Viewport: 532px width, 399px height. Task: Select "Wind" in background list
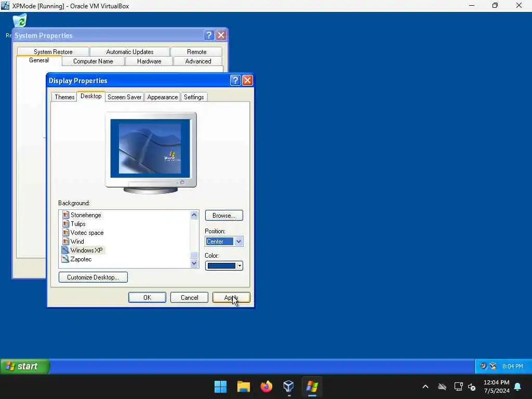pyautogui.click(x=77, y=242)
